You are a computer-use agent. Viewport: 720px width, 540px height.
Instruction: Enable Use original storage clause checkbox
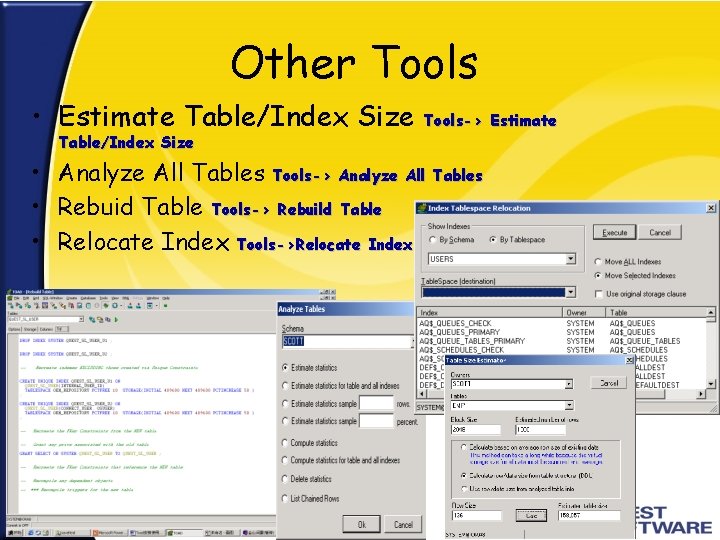coord(599,294)
